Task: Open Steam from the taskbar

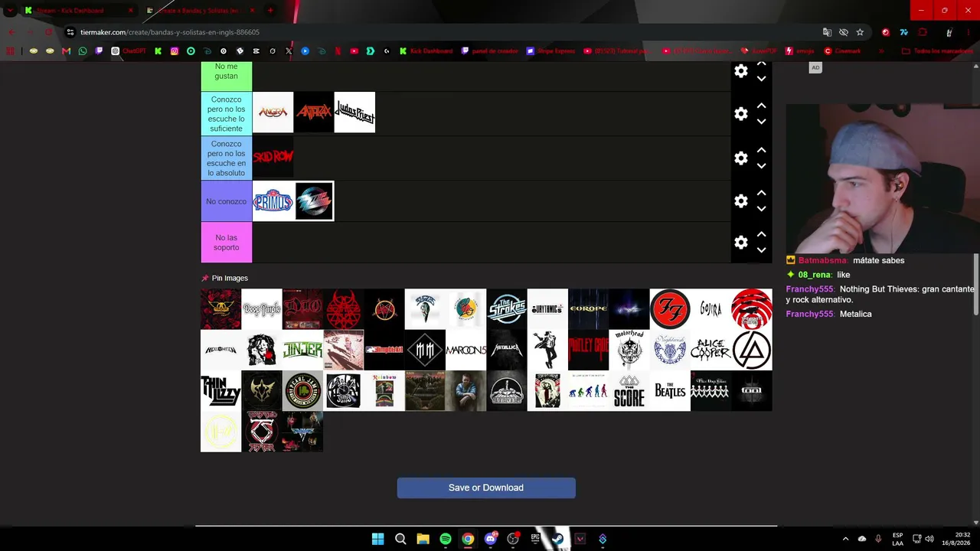Action: [x=558, y=539]
